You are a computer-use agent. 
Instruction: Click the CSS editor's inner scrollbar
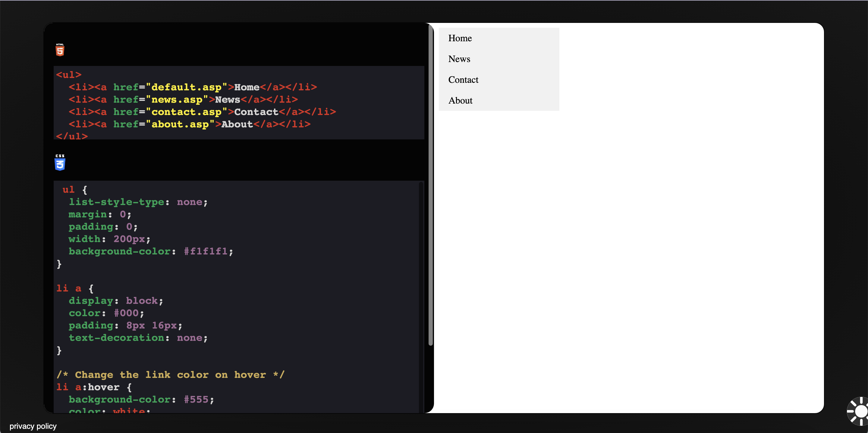click(420, 296)
